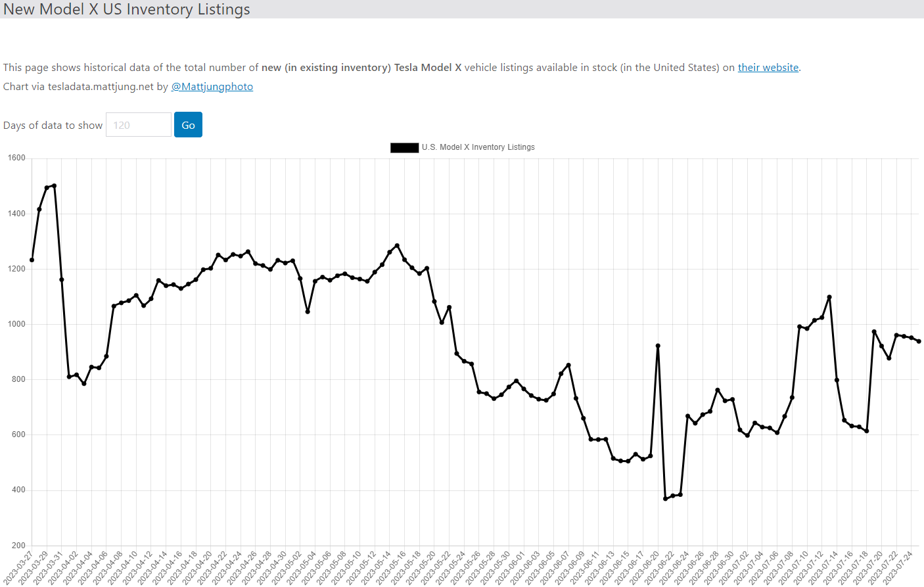Click the 2023-07-24 x-axis date label

898,567
